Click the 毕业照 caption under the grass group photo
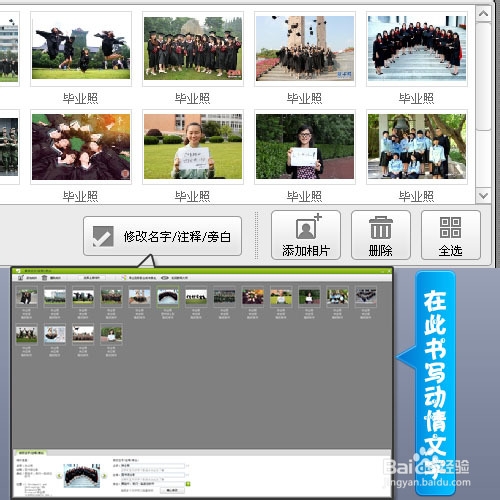Viewport: 500px width, 500px height. coord(192,98)
